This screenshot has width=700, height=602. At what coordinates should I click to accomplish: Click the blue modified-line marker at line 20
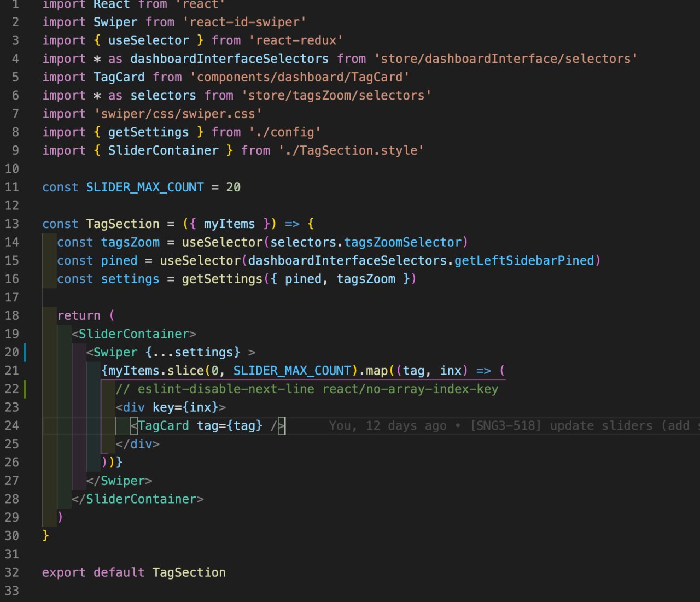coord(25,352)
